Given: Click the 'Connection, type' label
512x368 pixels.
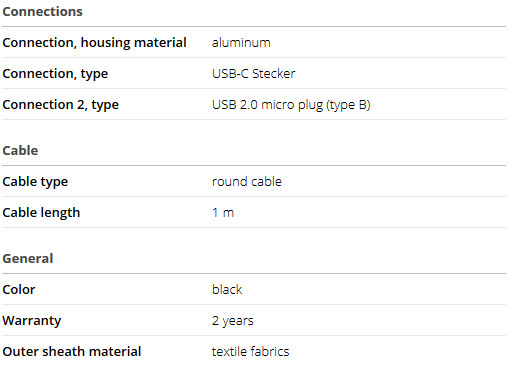Looking at the screenshot, I should point(55,74).
